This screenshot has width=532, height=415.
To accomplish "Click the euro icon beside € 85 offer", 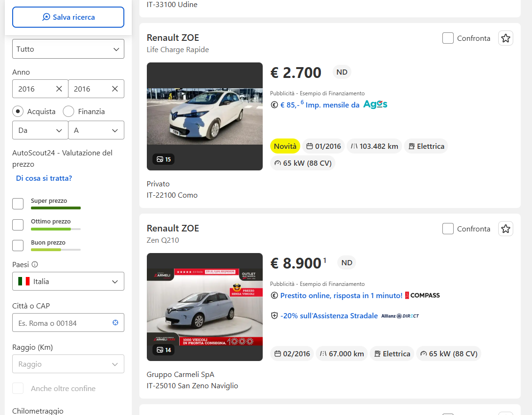I will coord(274,105).
